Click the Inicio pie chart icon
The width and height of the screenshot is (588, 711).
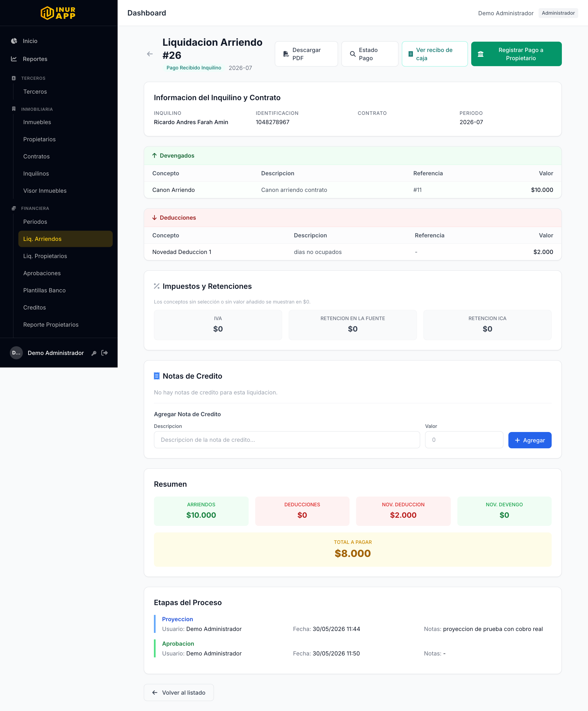(14, 41)
